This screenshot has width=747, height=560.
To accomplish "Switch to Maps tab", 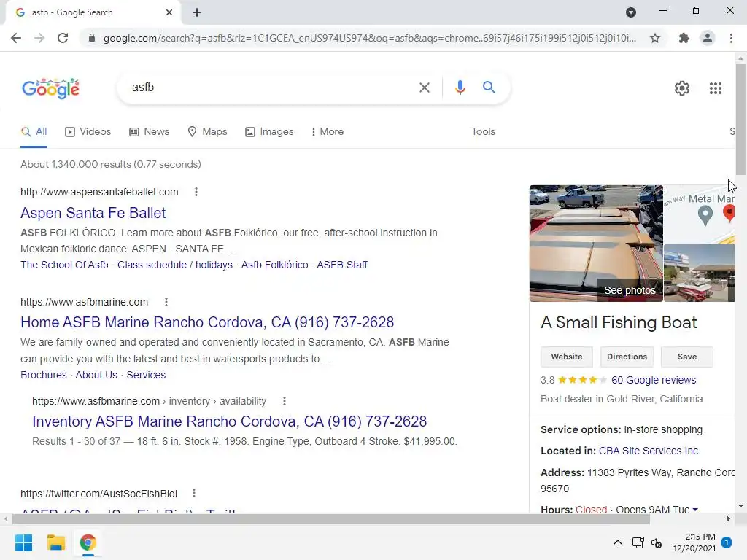I will (208, 132).
